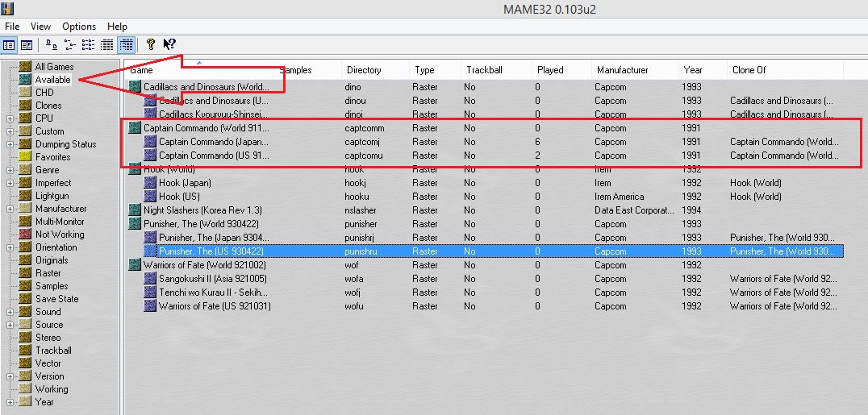Open the Help menu
Image resolution: width=868 pixels, height=415 pixels.
click(117, 26)
